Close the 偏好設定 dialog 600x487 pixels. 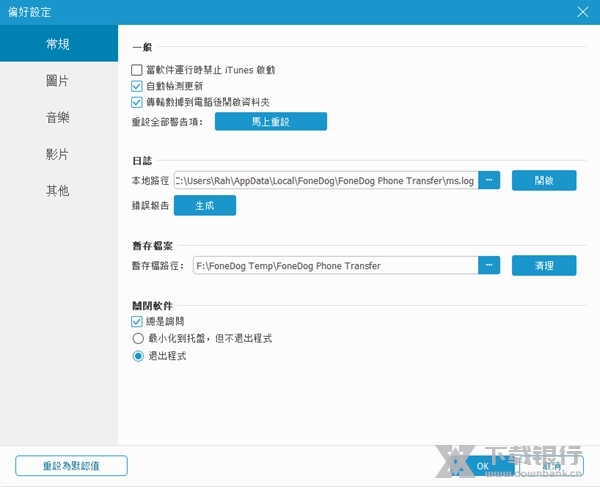[582, 12]
